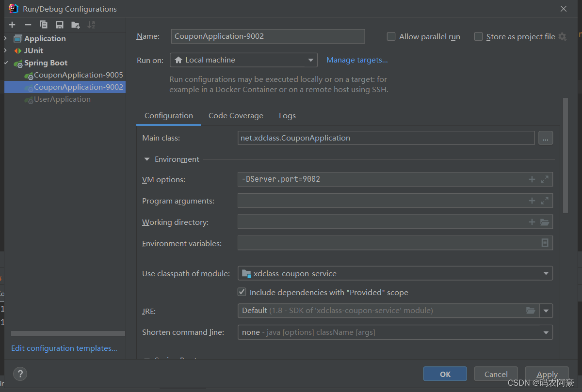Collapse the Environment section

147,159
